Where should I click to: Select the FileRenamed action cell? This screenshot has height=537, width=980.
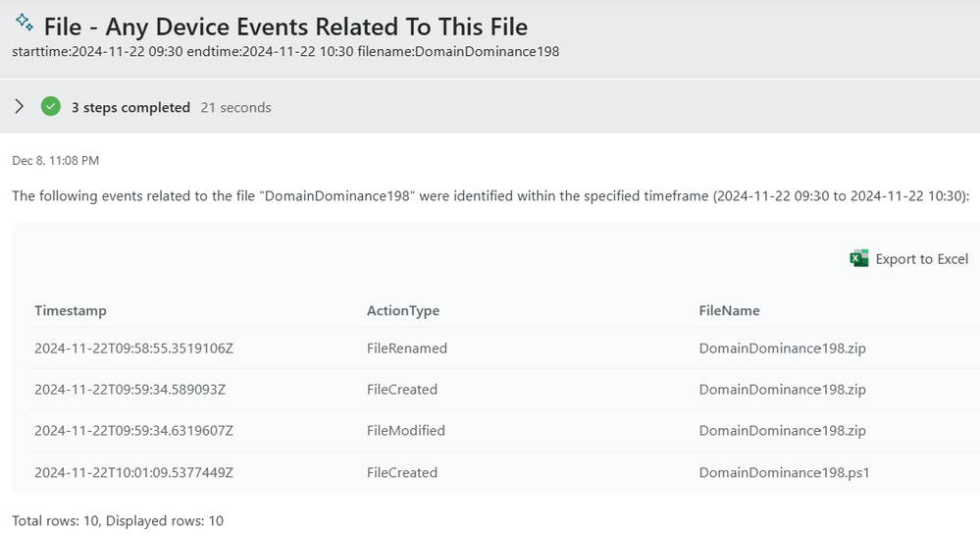pyautogui.click(x=407, y=349)
